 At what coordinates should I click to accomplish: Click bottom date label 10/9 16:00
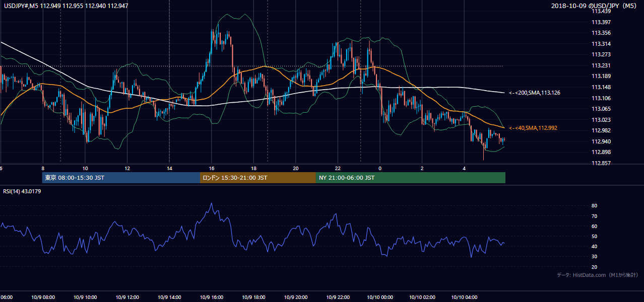pyautogui.click(x=212, y=297)
